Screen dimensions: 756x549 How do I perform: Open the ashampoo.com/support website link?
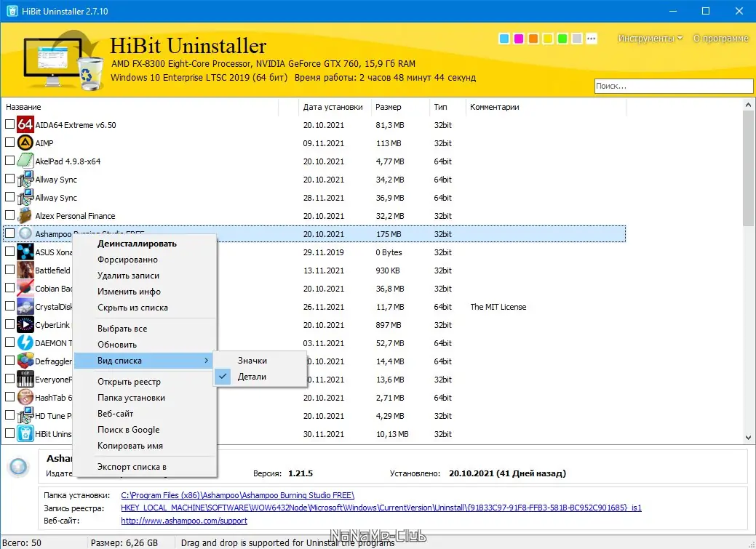coord(184,521)
